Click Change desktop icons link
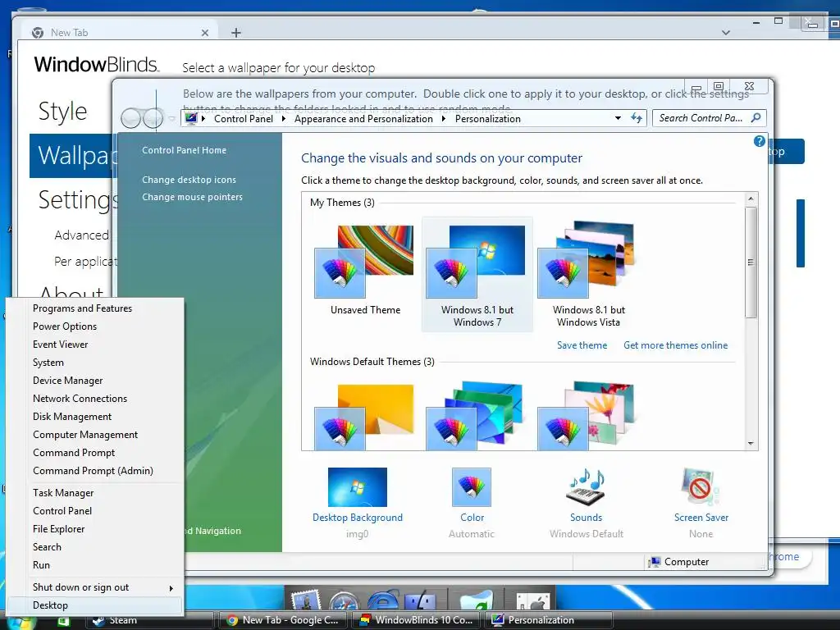The image size is (840, 630). coord(189,180)
